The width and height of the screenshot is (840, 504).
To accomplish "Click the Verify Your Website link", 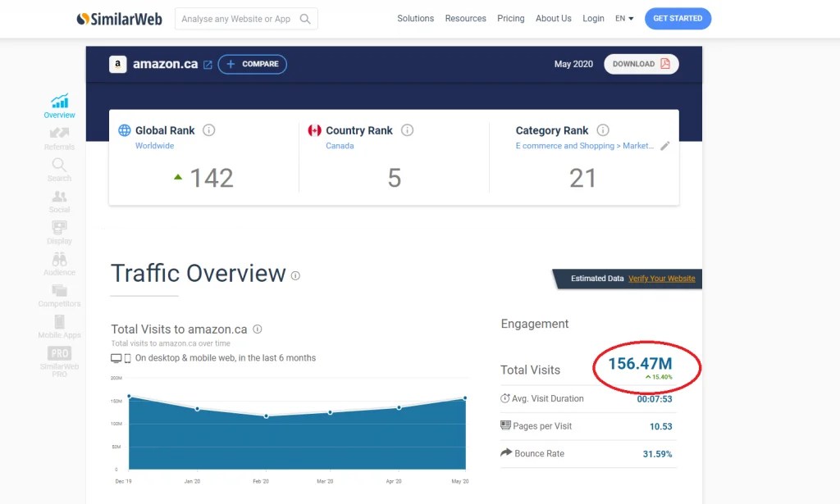I will [x=661, y=279].
